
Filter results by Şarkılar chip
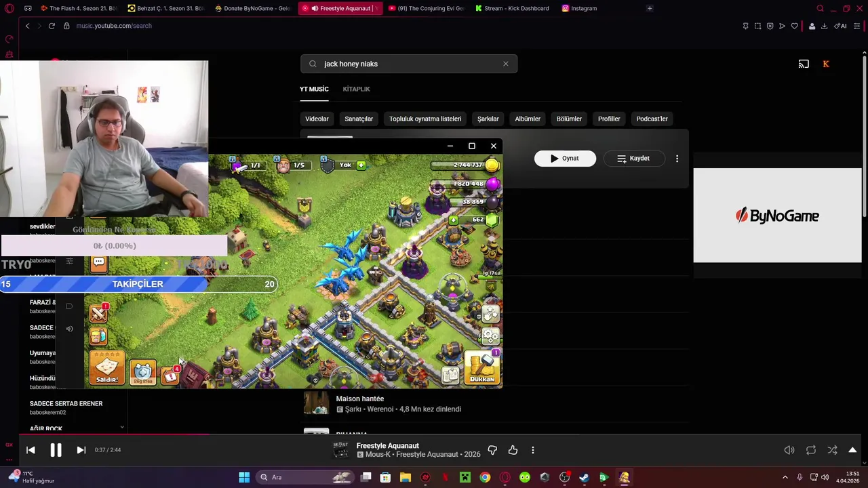tap(488, 119)
